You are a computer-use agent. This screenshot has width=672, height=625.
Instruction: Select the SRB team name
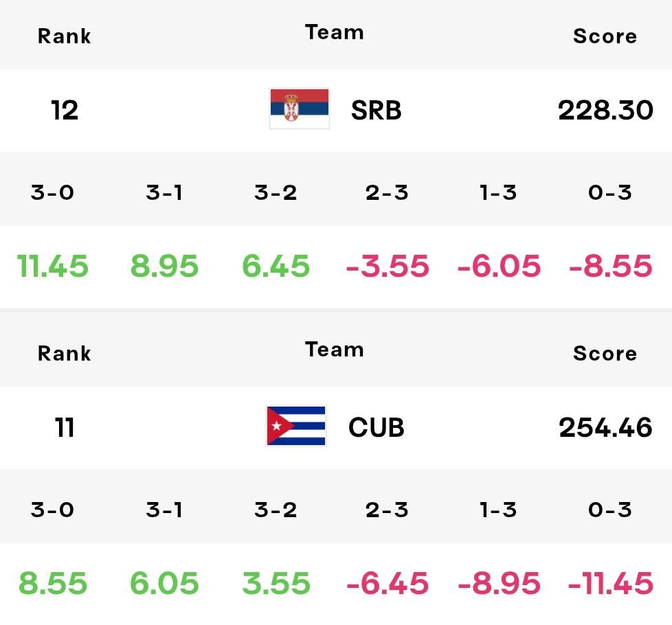pyautogui.click(x=377, y=111)
